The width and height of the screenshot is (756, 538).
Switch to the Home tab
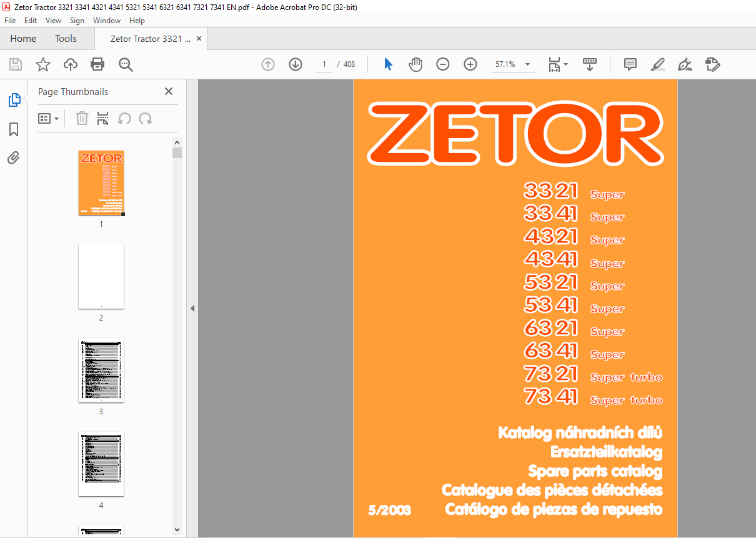23,39
